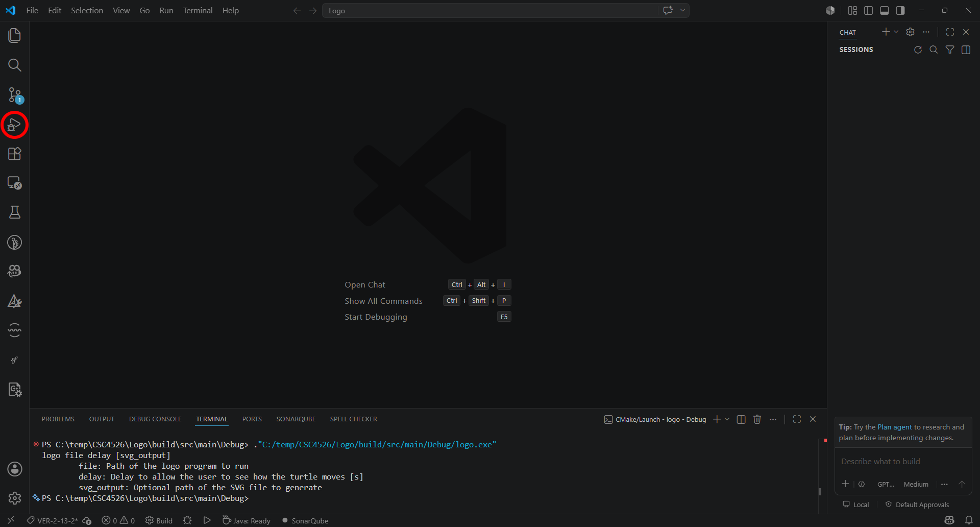The height and width of the screenshot is (527, 980).
Task: Click Build in the status bar
Action: [x=159, y=520]
